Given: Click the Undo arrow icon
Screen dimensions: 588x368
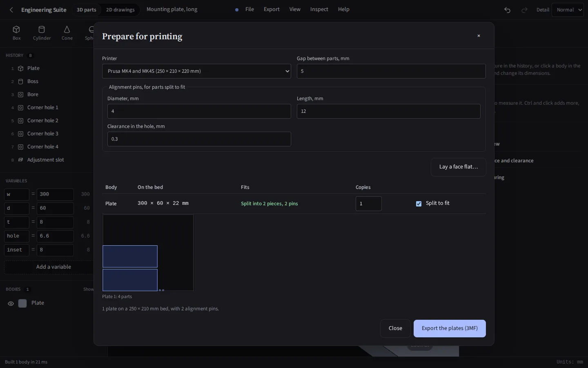Looking at the screenshot, I should 507,10.
